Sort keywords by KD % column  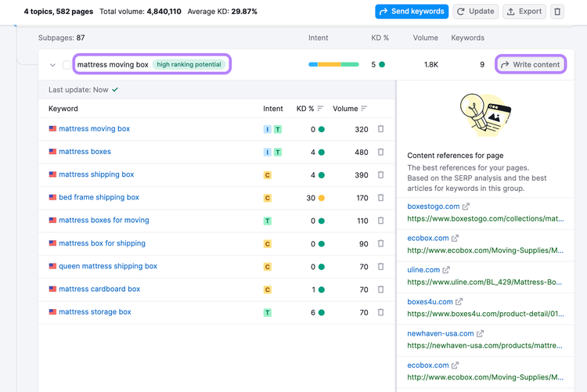pos(320,109)
